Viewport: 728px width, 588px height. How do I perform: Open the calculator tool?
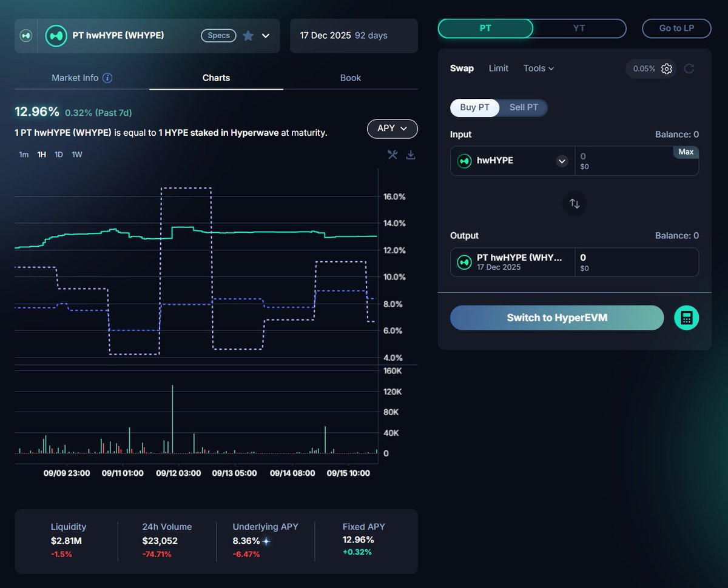click(x=687, y=318)
